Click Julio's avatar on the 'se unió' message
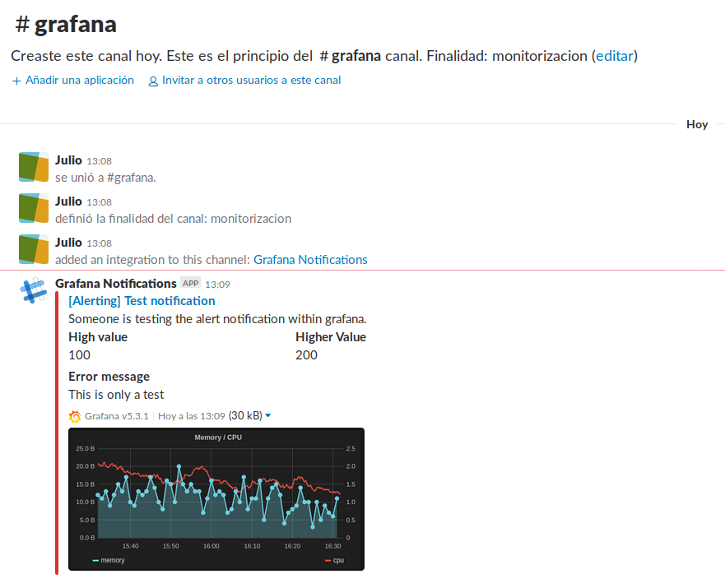 coord(34,167)
